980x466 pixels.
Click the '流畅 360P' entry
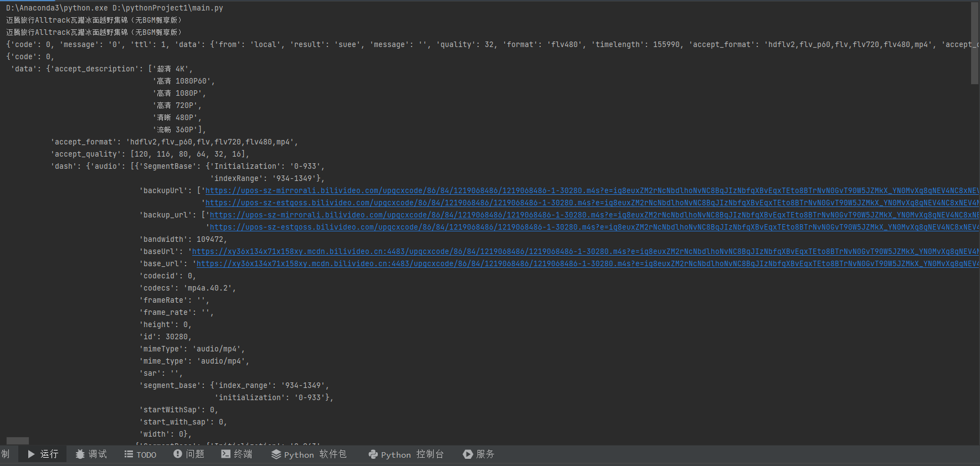click(179, 130)
